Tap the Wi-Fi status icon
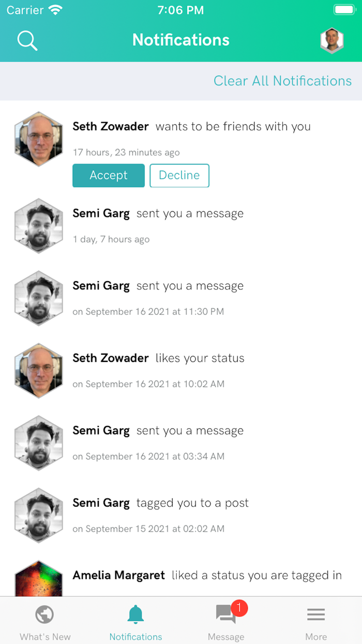This screenshot has height=644, width=362. pyautogui.click(x=55, y=10)
